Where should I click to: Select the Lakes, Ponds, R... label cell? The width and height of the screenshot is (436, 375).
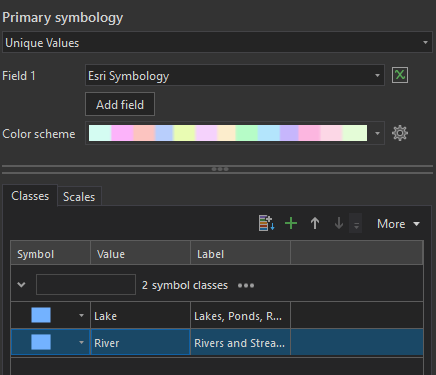pos(240,316)
